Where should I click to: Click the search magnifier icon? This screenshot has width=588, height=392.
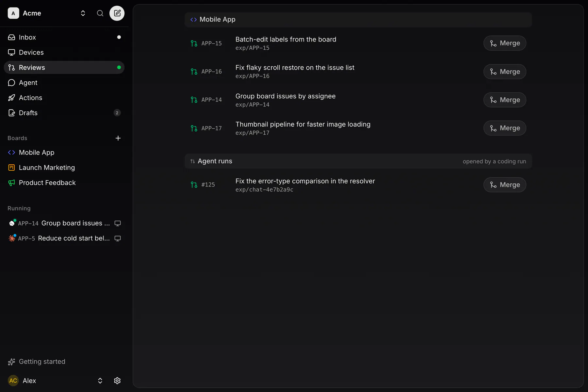[x=100, y=13]
